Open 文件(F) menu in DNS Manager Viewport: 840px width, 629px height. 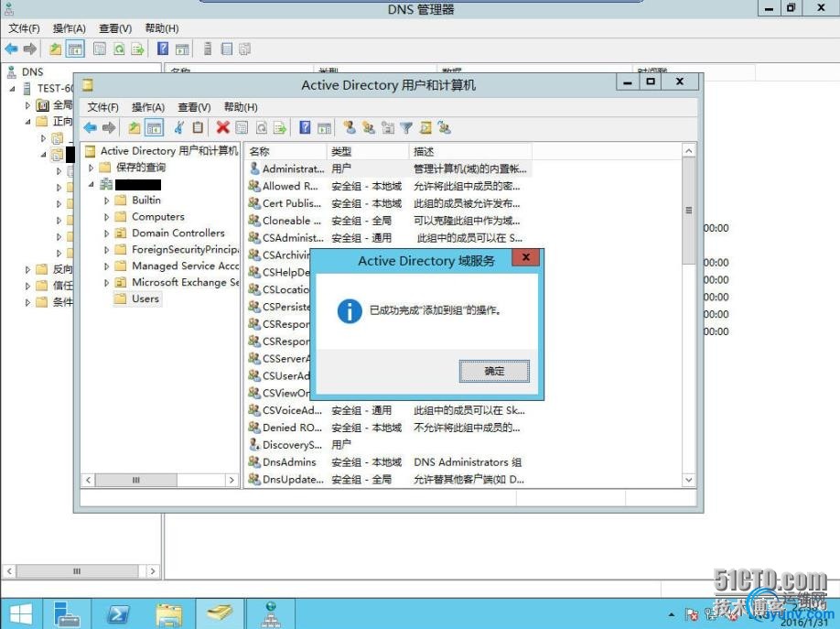click(24, 28)
